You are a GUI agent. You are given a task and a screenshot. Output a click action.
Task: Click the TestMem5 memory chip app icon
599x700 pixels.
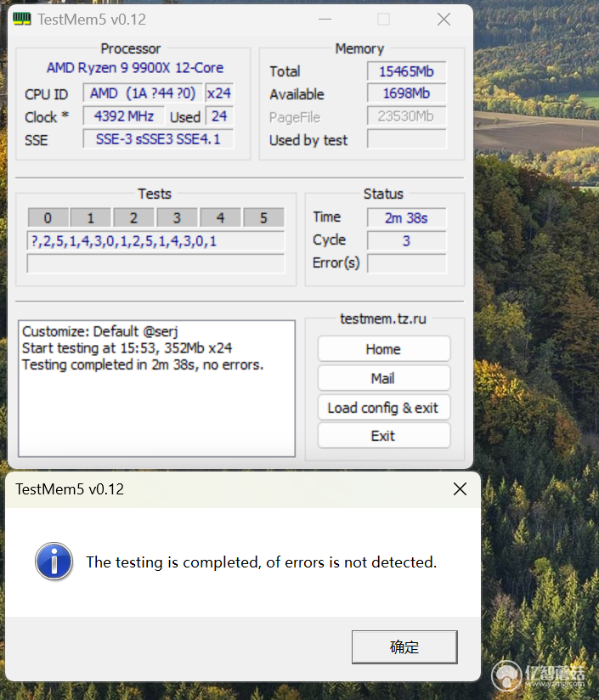click(x=22, y=20)
